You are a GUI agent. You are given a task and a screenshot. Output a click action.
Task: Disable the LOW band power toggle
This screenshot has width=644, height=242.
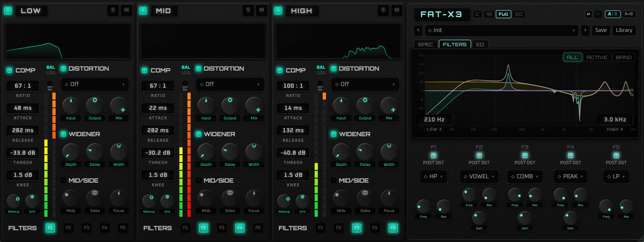pos(8,11)
